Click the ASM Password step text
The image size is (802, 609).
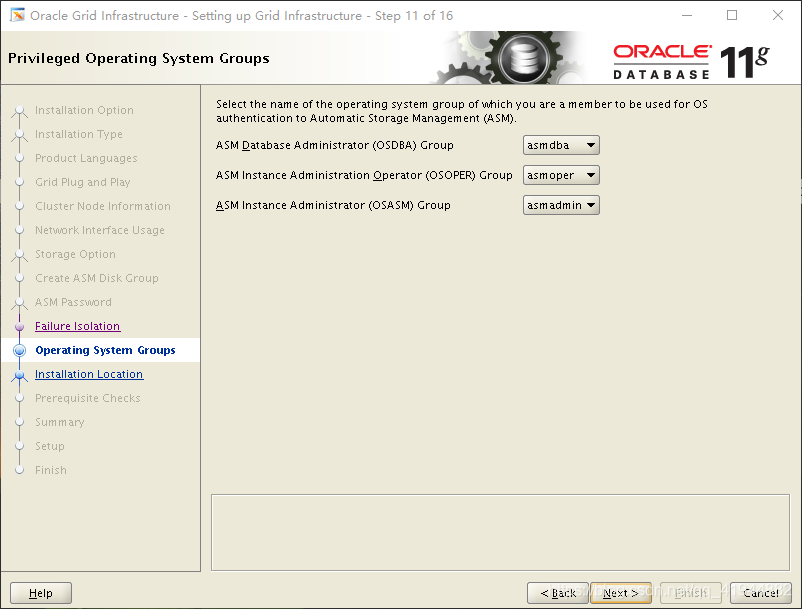coord(73,303)
